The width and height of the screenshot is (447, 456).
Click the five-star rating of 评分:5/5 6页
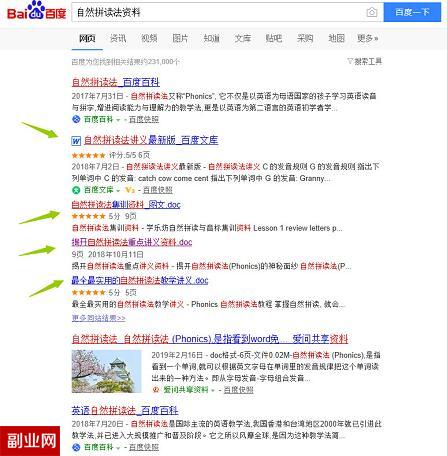point(88,155)
